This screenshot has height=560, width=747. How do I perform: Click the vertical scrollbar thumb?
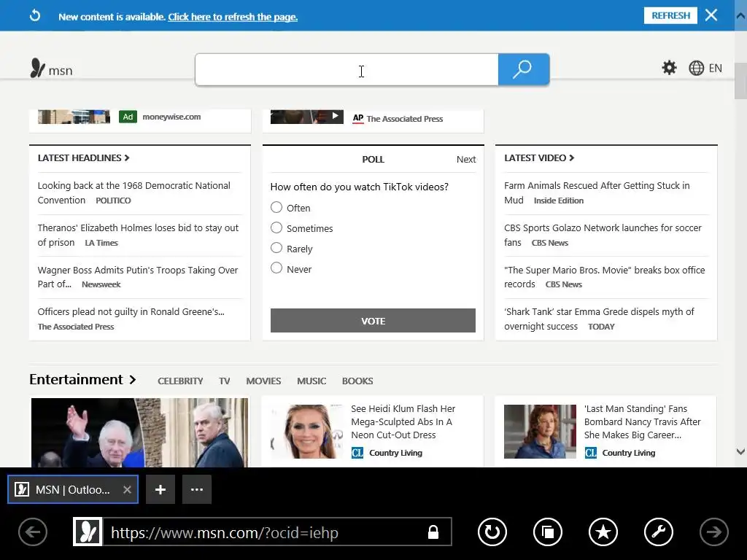[x=740, y=80]
